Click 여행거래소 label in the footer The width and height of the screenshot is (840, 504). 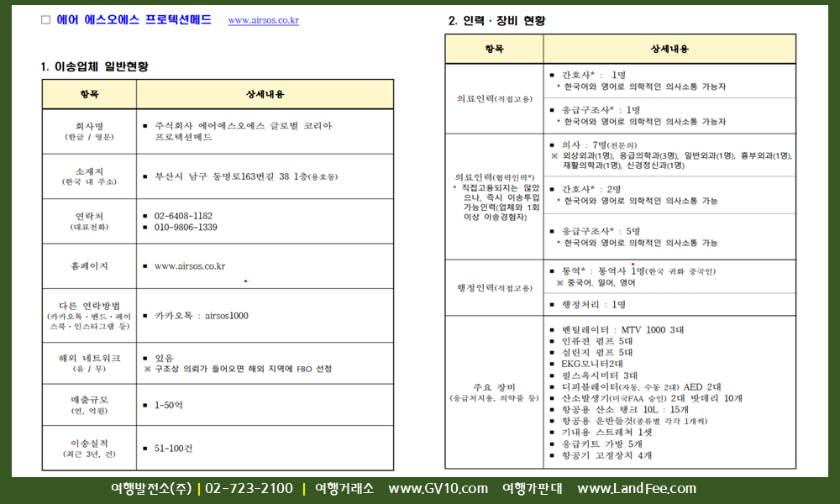tap(344, 489)
